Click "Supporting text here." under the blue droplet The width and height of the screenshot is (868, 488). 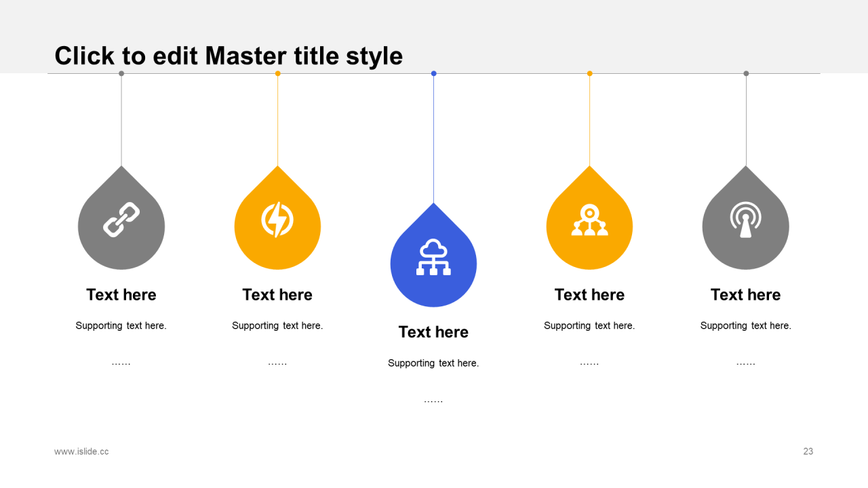[433, 363]
